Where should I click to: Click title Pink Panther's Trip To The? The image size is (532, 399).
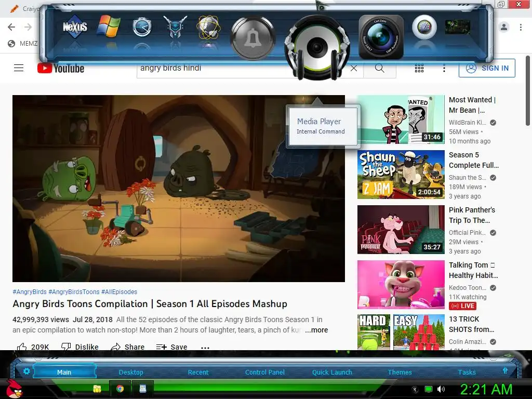(x=472, y=215)
